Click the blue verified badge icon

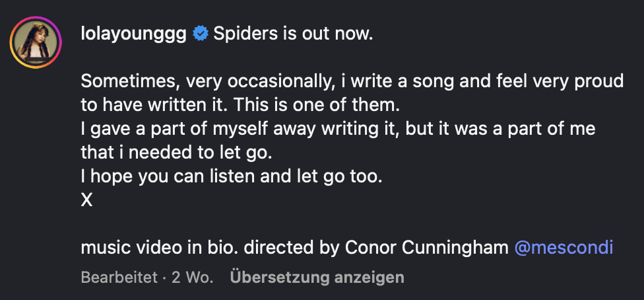click(x=200, y=34)
